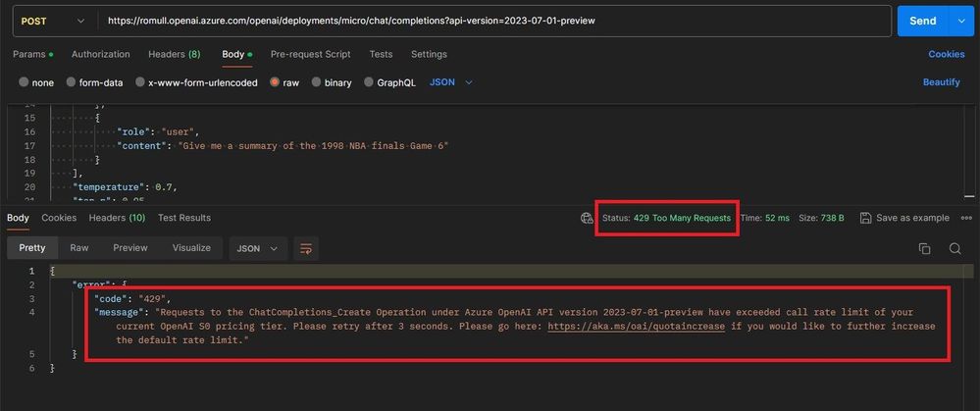The image size is (980, 411).
Task: Open the blue JSON body format dropdown
Action: coord(450,82)
